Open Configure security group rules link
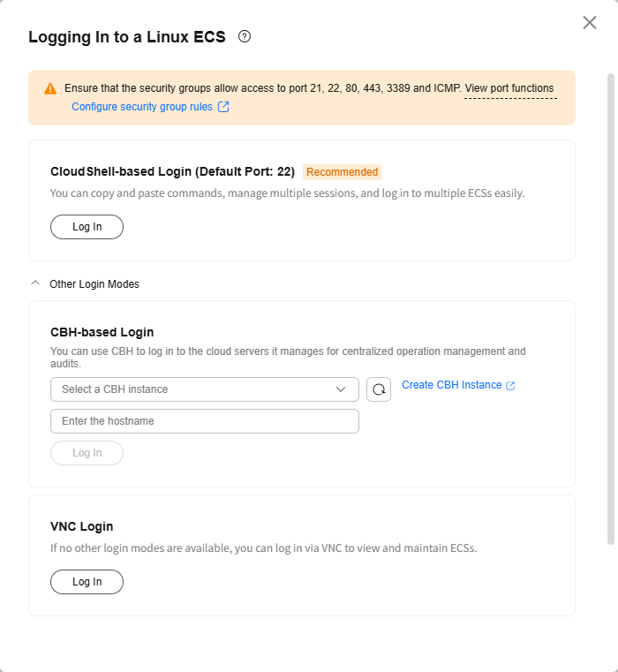Image resolution: width=618 pixels, height=672 pixels. (x=142, y=107)
